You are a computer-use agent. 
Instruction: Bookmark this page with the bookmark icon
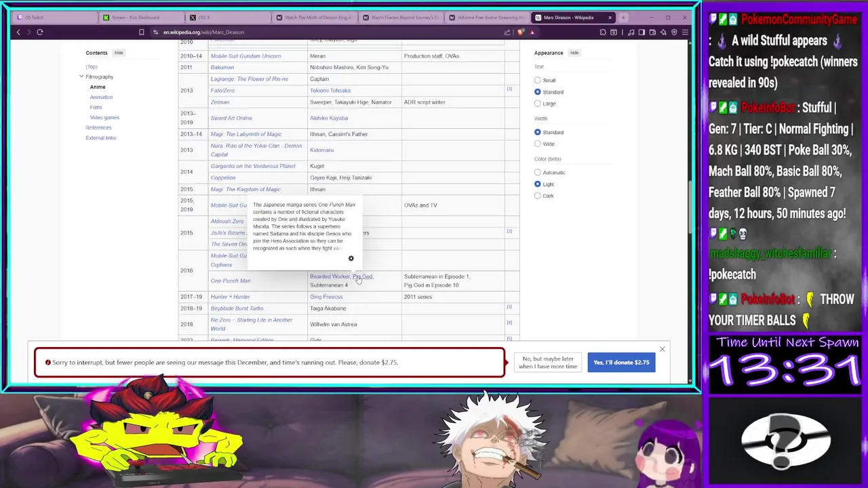[x=141, y=32]
